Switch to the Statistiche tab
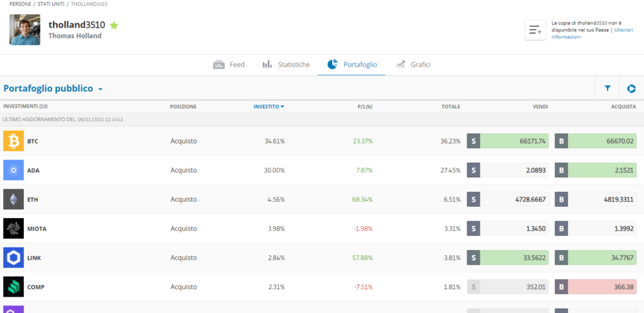Viewport: 644px width, 313px height. coord(286,64)
